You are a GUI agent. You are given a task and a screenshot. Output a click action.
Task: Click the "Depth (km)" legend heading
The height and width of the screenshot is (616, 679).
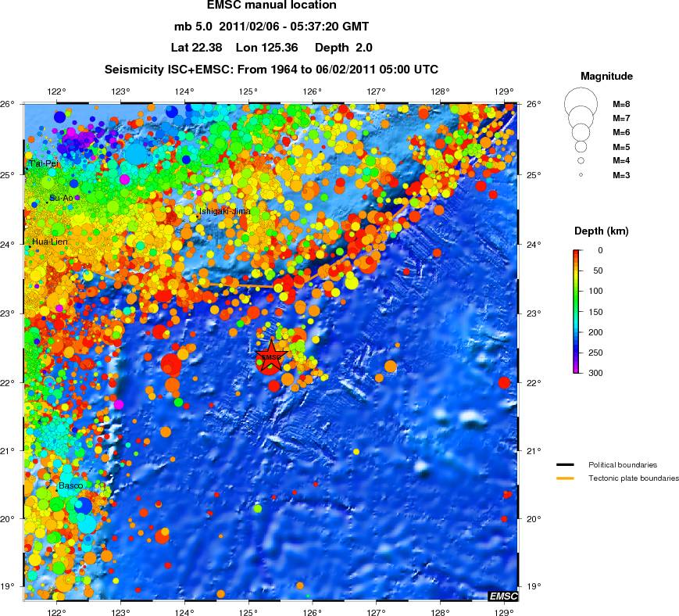[602, 231]
